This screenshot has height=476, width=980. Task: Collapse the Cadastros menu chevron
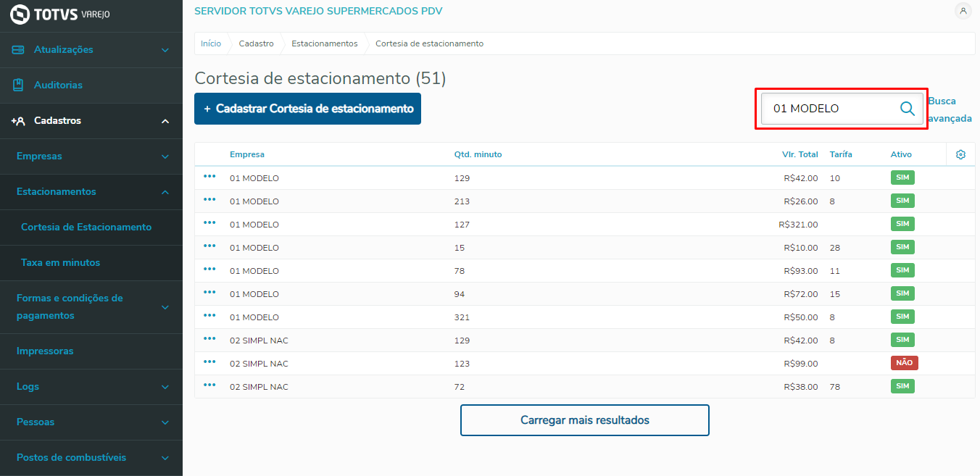coord(165,121)
